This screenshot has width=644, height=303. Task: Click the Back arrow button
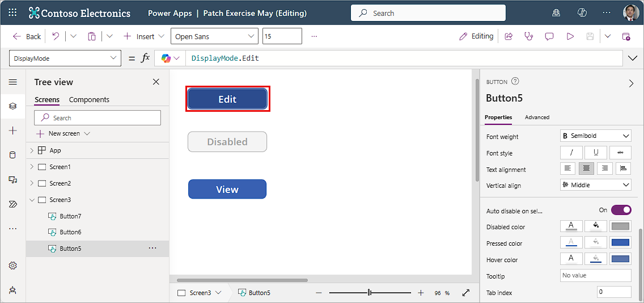coord(27,36)
